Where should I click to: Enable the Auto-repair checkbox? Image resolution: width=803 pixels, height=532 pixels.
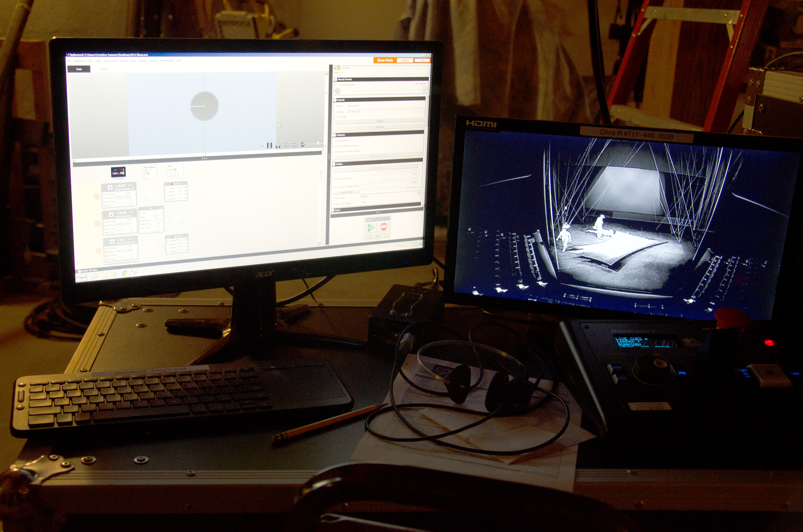pyautogui.click(x=336, y=117)
